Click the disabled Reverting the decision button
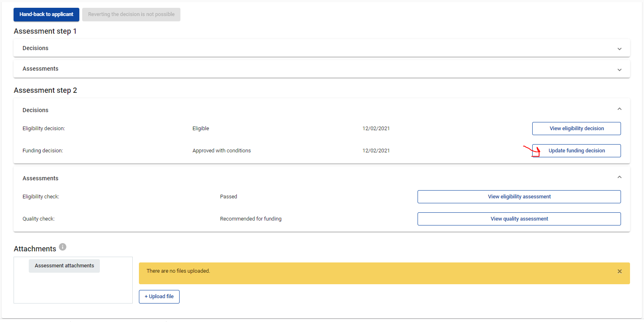The height and width of the screenshot is (322, 644). click(x=131, y=14)
